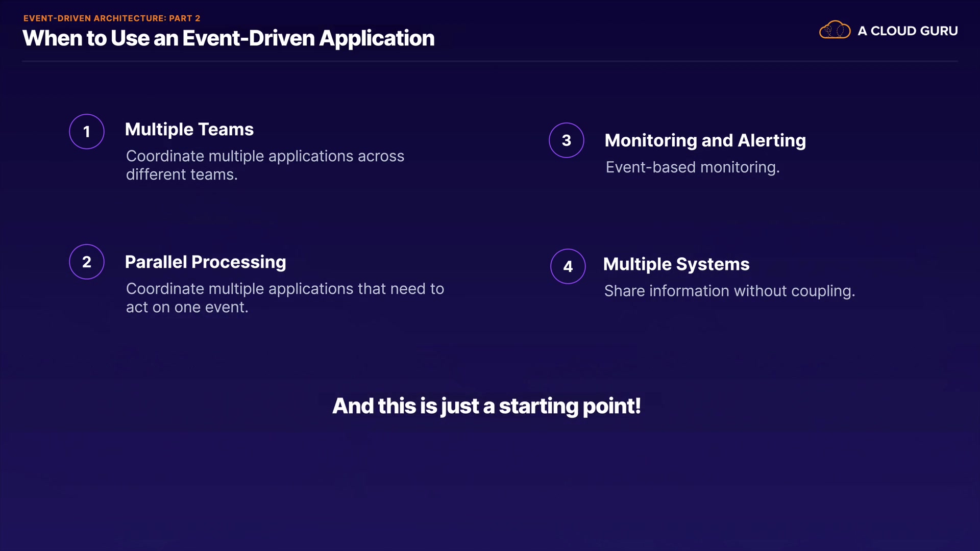The width and height of the screenshot is (980, 551).
Task: Click the numbered circle 1 icon
Action: (87, 132)
